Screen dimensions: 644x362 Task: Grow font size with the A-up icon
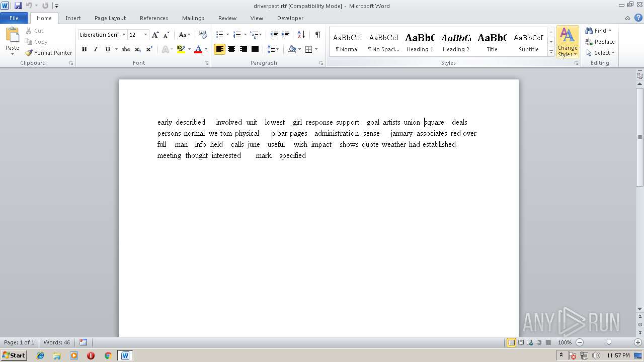[155, 35]
